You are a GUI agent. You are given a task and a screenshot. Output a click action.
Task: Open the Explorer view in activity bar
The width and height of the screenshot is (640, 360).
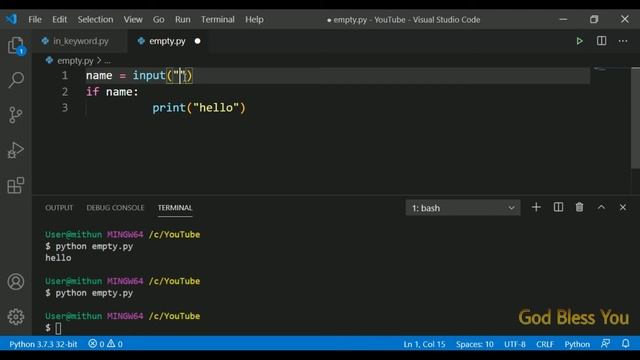(x=16, y=45)
